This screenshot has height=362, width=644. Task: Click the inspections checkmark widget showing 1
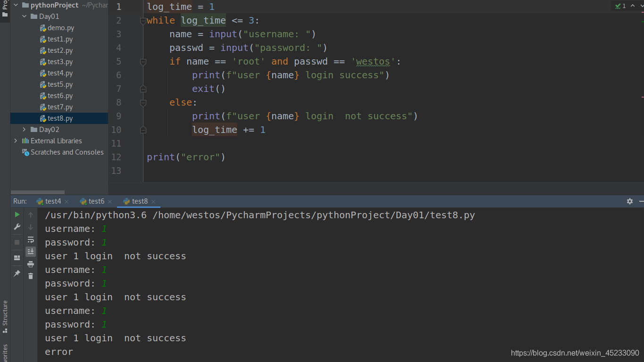pyautogui.click(x=620, y=6)
